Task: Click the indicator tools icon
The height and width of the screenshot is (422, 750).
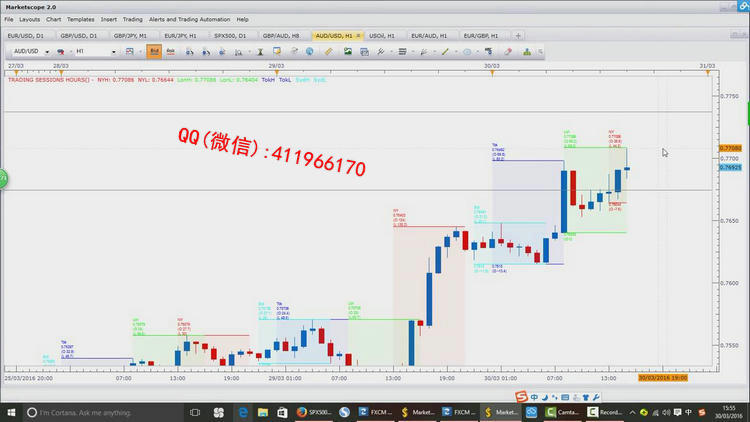Action: tap(381, 51)
